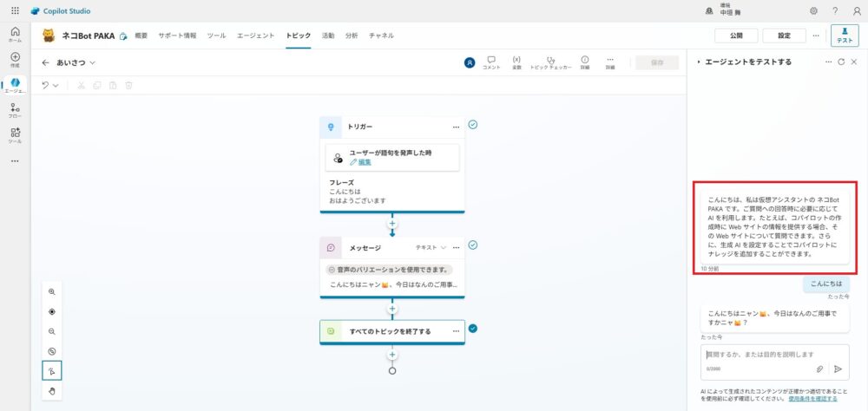Screen dimensions: 868x411
Task: Refresh the test conversation
Action: click(841, 62)
